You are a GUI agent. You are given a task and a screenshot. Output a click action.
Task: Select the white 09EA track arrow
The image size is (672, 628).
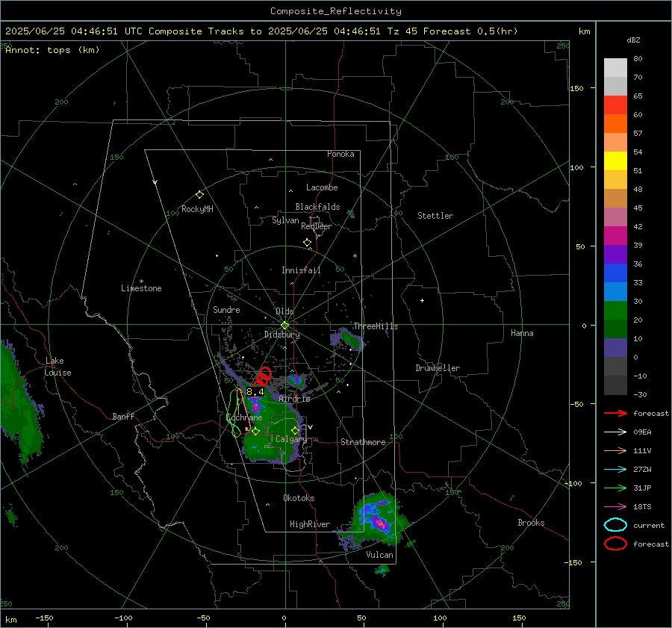tap(615, 432)
